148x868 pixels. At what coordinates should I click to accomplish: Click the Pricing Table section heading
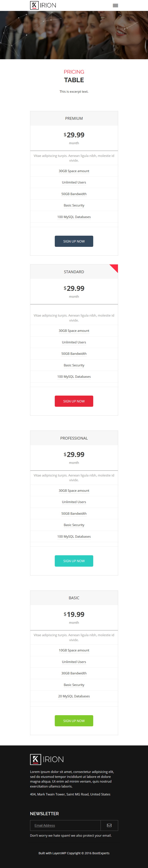(74, 76)
